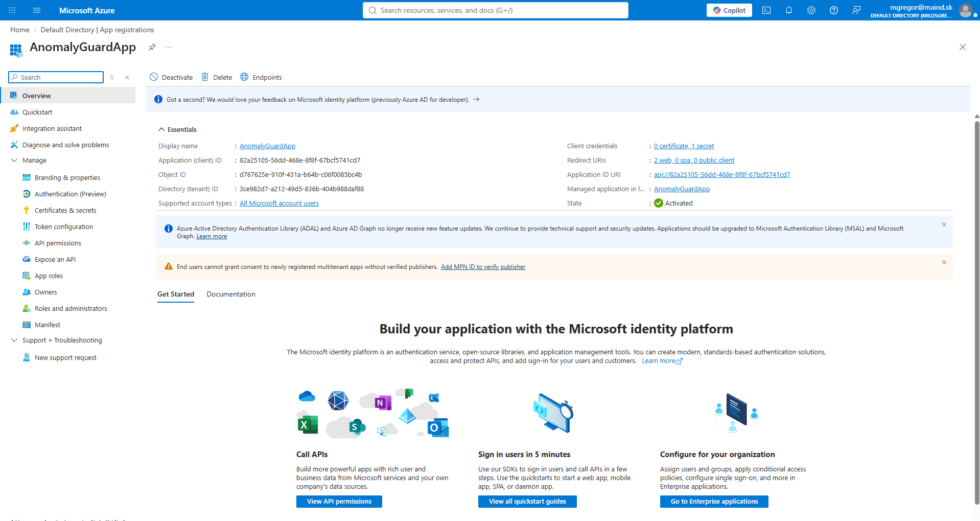The width and height of the screenshot is (980, 521).
Task: Click the page vertical scrollbar
Action: pyautogui.click(x=977, y=312)
